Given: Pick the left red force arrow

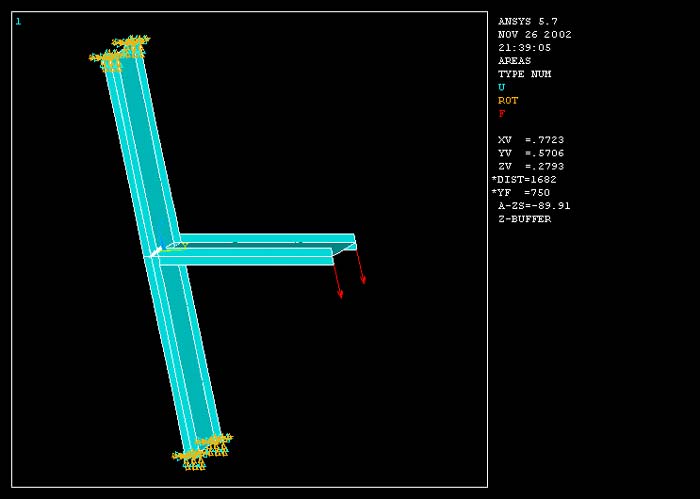Looking at the screenshot, I should pos(337,281).
